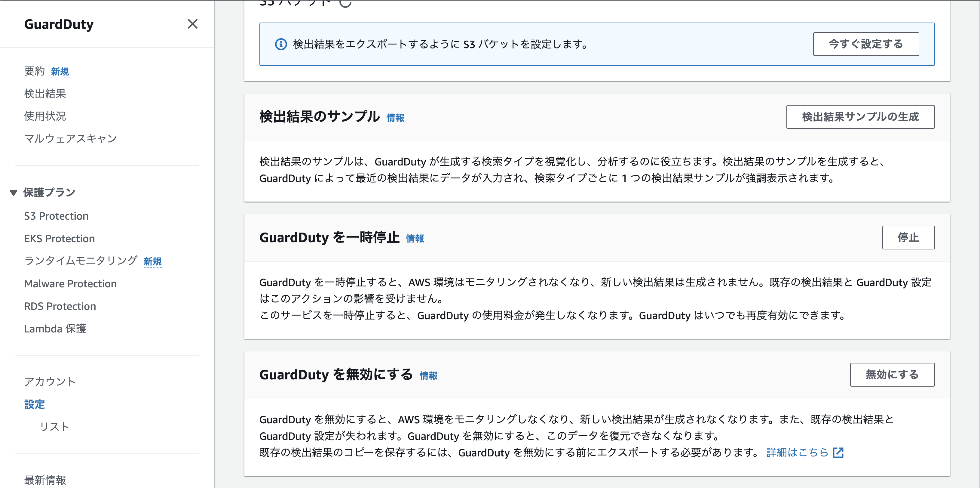Open Malware Protection page

tap(70, 284)
